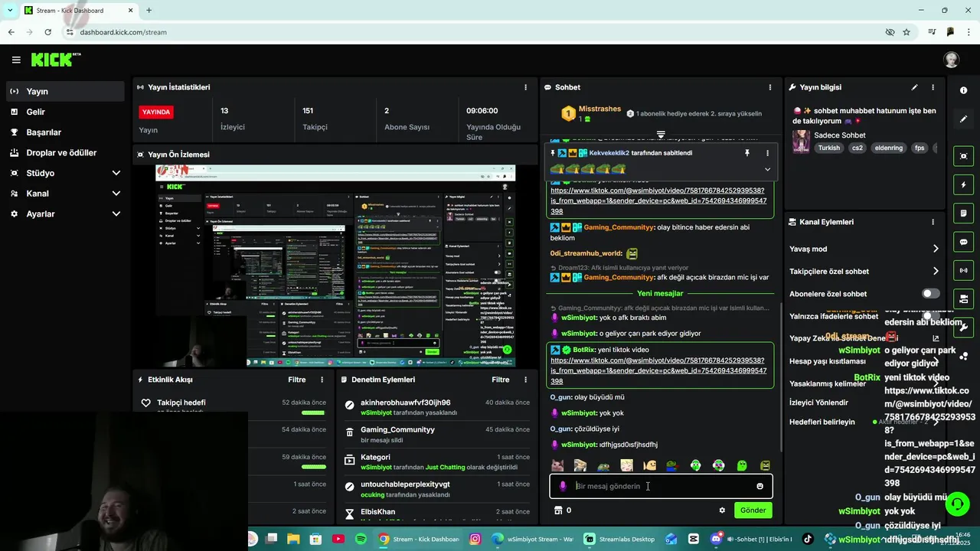Open Takipçilere özel sohbet options arrow

pos(935,271)
